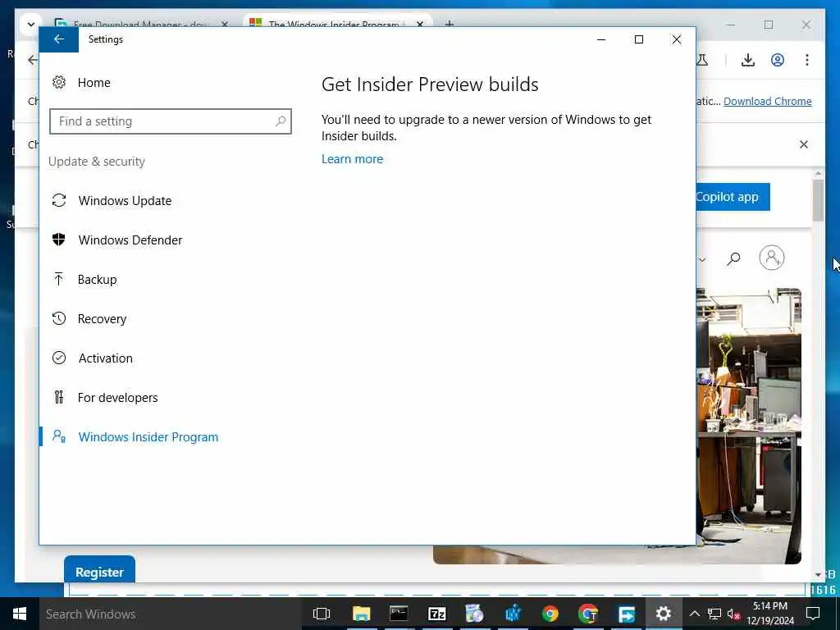Click the Copilot app button in Chrome

tap(733, 197)
